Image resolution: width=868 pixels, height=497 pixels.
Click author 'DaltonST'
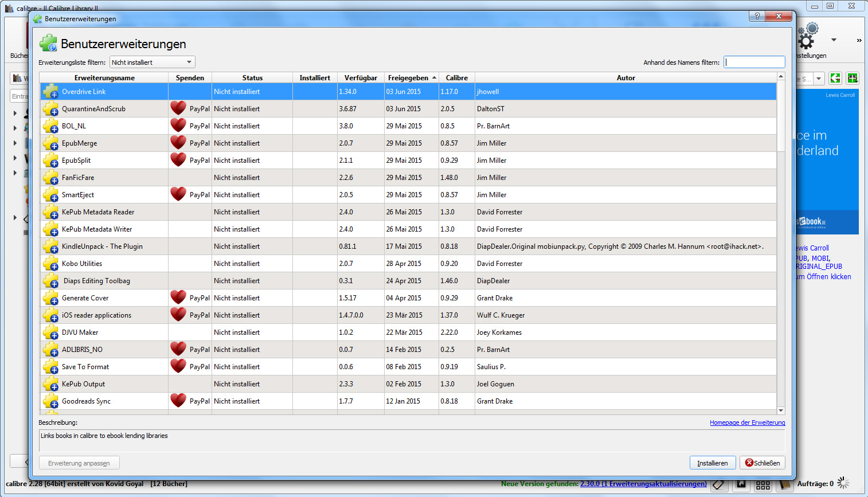[491, 109]
